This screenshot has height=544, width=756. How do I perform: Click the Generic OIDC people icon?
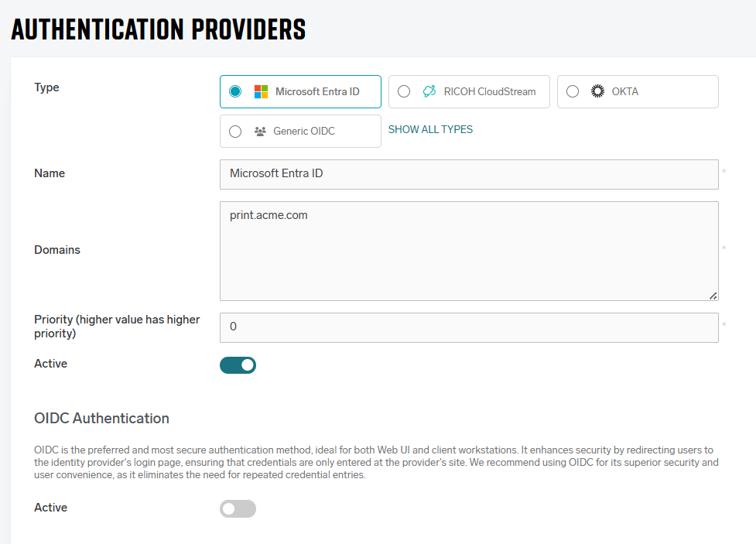coord(260,132)
